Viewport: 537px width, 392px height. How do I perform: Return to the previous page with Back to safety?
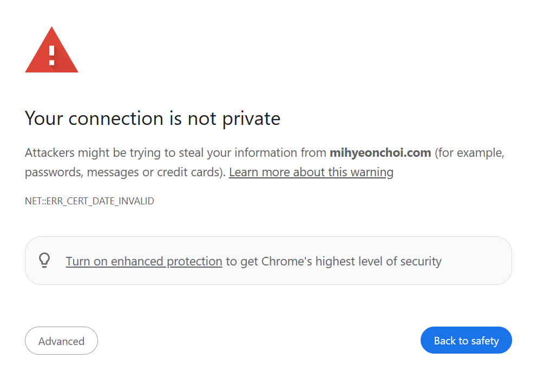pos(466,341)
